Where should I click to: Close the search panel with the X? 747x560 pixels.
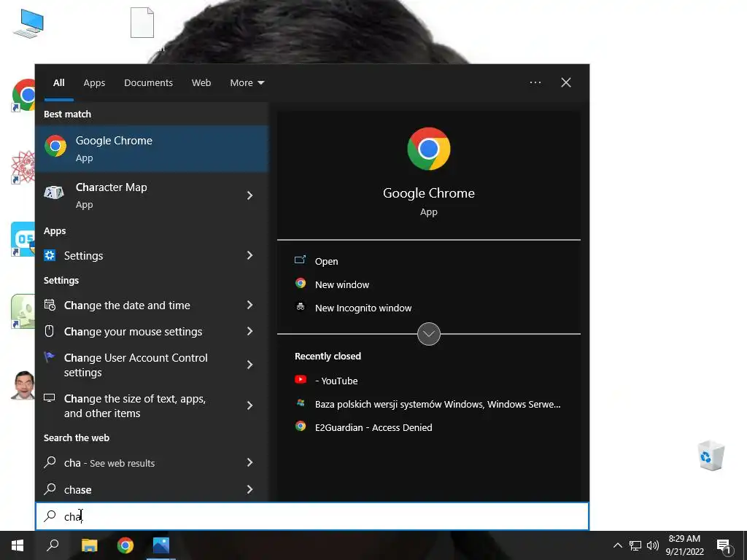566,82
